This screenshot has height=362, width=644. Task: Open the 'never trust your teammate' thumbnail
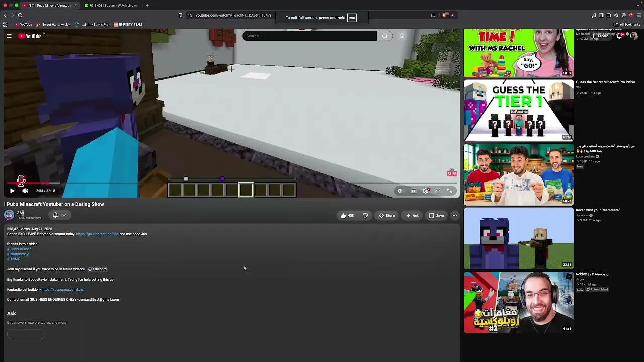[x=519, y=239]
